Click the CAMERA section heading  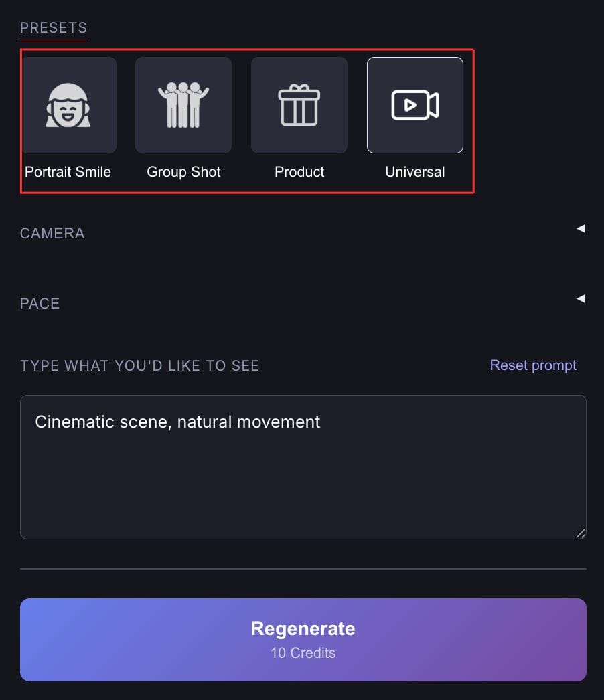coord(52,234)
